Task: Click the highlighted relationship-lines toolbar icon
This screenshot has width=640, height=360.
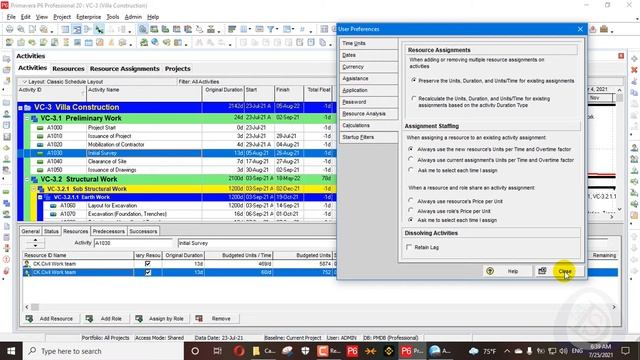Action: (99, 29)
